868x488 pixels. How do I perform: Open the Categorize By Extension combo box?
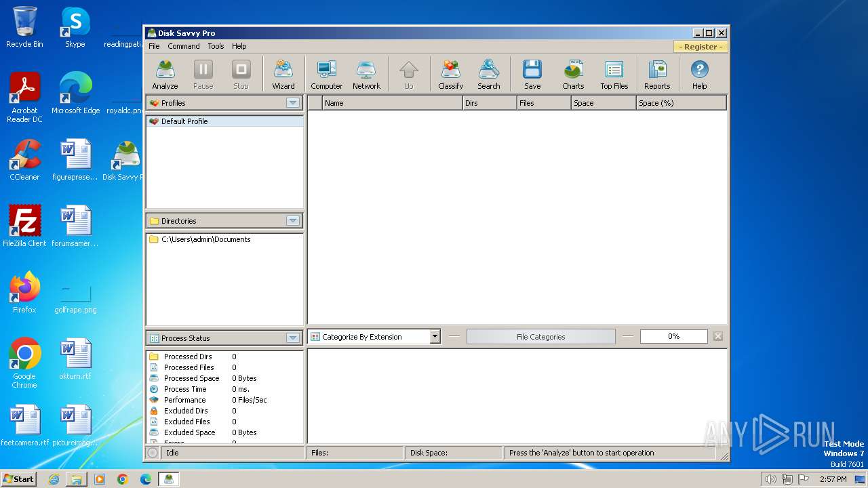click(x=374, y=337)
